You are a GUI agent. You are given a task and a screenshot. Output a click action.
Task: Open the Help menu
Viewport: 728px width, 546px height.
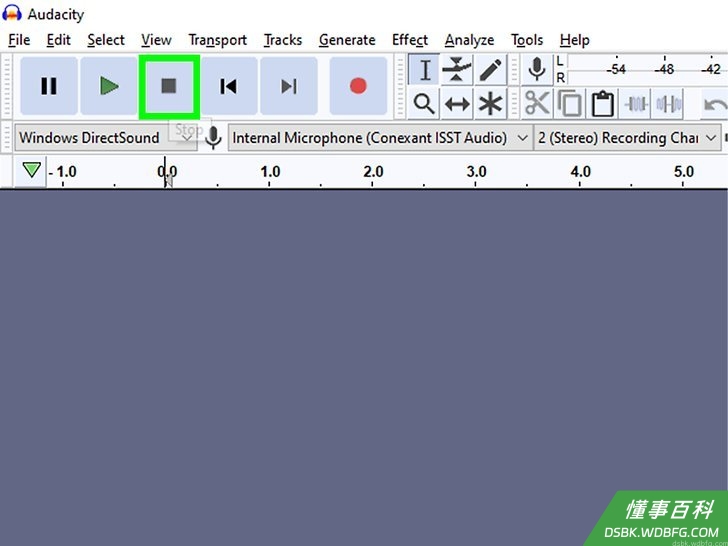click(x=574, y=40)
